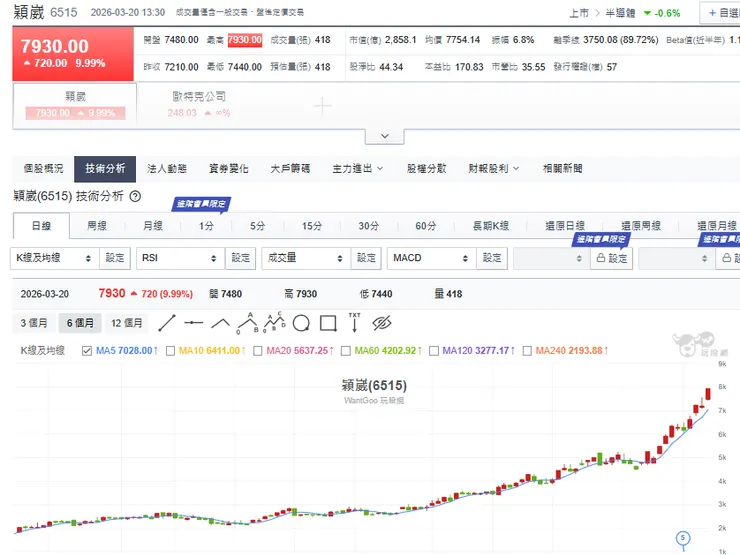Open the empty locked indicator dropdown
This screenshot has width=740, height=555.
pos(552,258)
